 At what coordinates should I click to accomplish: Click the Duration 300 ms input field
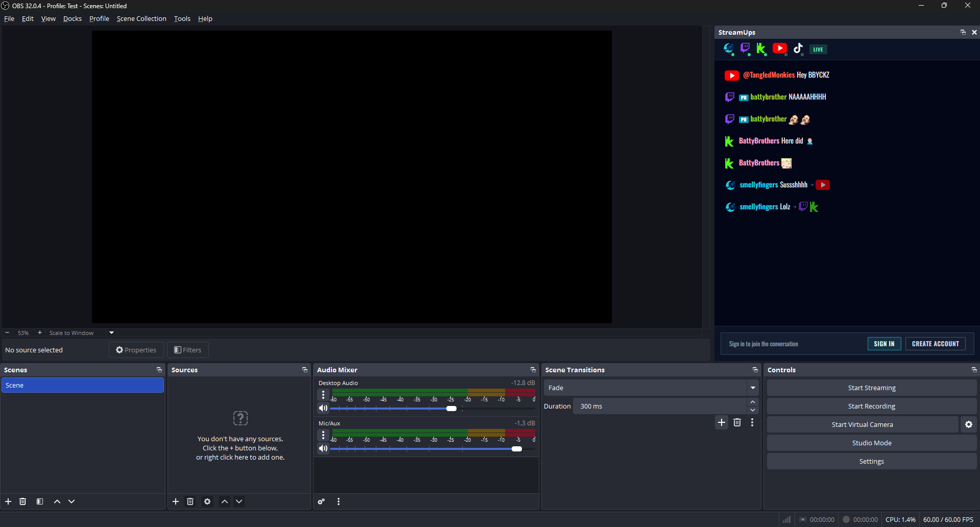coord(660,406)
